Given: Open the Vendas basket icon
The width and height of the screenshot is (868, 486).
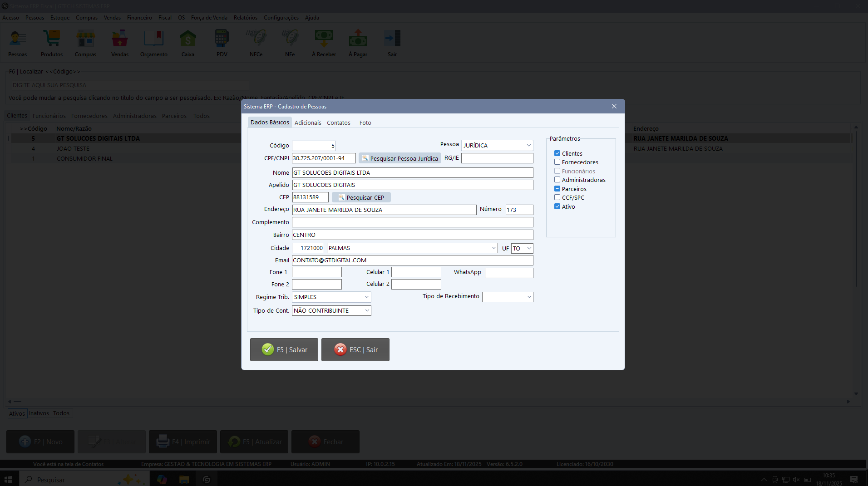Looking at the screenshot, I should pos(120,39).
